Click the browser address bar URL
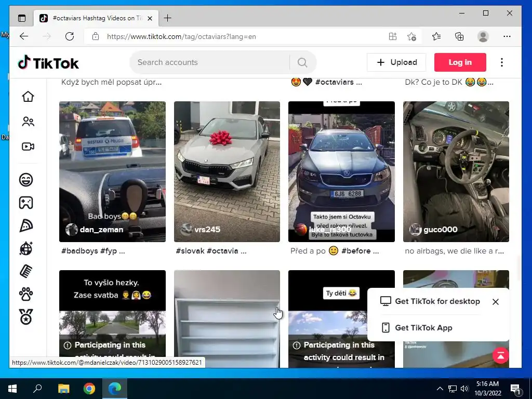 click(x=181, y=36)
